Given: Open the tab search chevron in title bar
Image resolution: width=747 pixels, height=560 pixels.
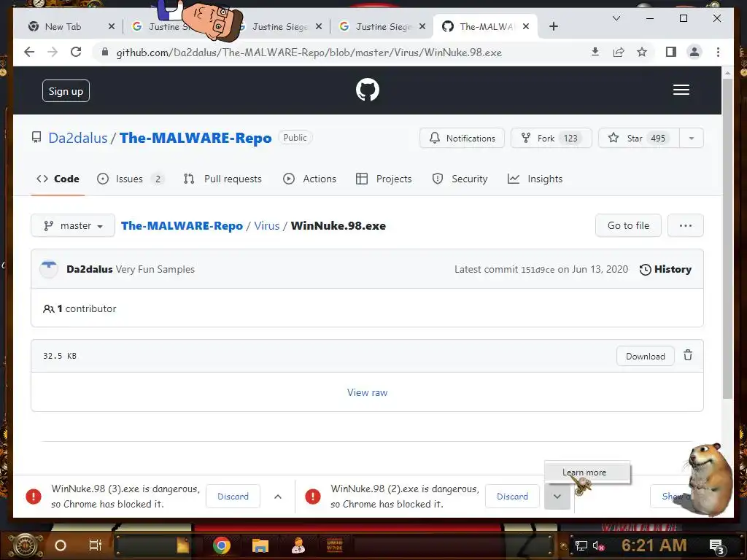Looking at the screenshot, I should pyautogui.click(x=616, y=18).
